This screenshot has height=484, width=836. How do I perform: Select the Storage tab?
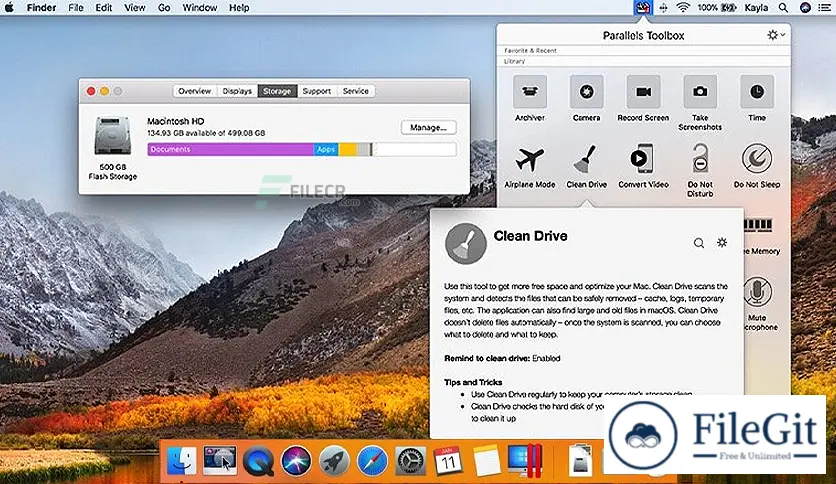(x=277, y=91)
